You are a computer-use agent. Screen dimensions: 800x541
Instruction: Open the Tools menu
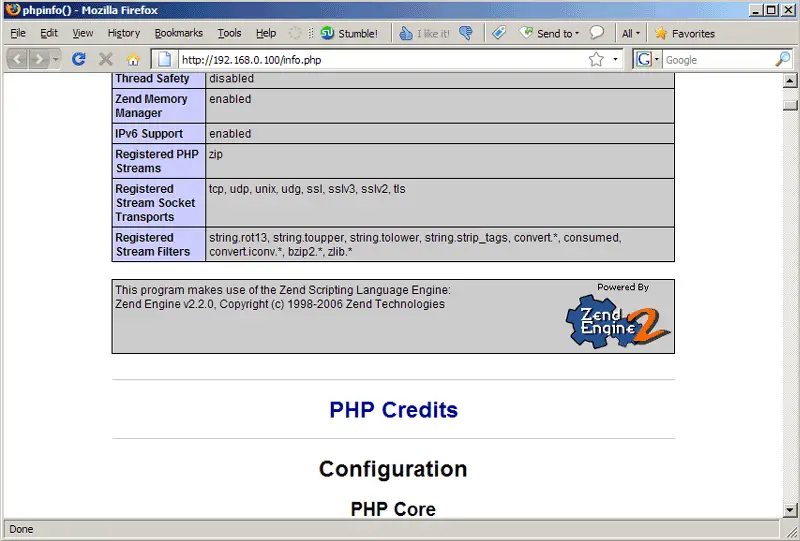click(229, 33)
